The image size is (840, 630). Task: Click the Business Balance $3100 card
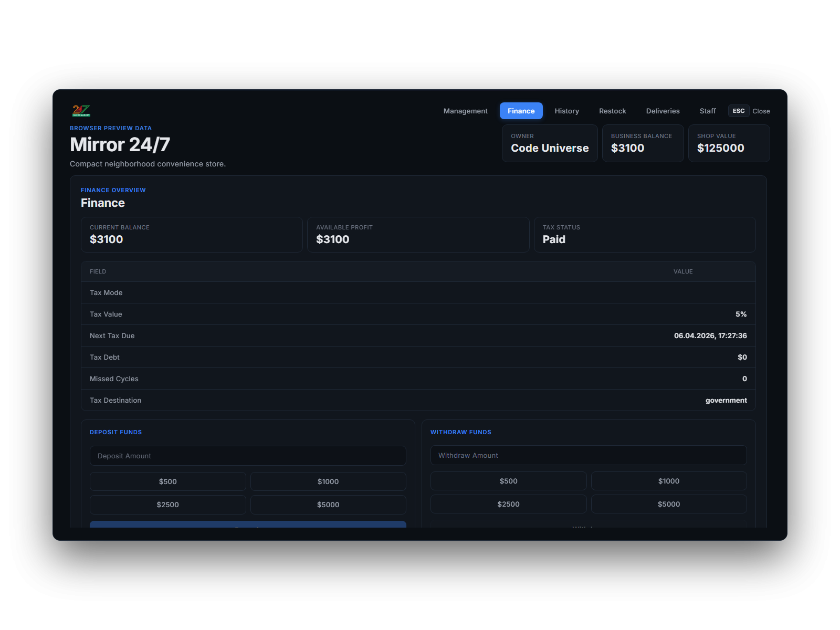click(643, 143)
